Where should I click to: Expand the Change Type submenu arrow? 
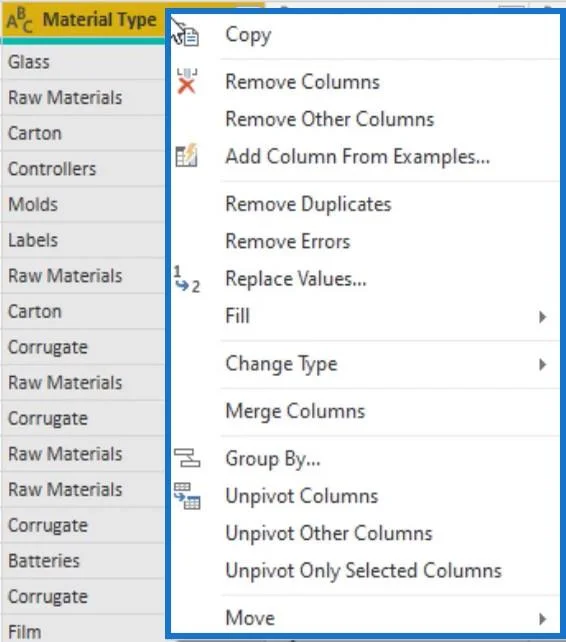pyautogui.click(x=542, y=364)
